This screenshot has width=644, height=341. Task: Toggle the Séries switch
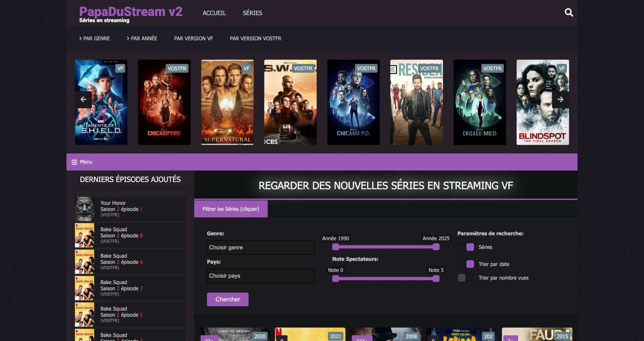pyautogui.click(x=466, y=247)
